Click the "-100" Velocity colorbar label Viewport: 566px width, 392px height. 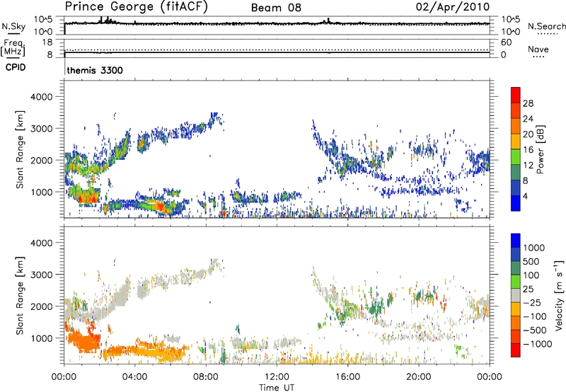point(535,316)
